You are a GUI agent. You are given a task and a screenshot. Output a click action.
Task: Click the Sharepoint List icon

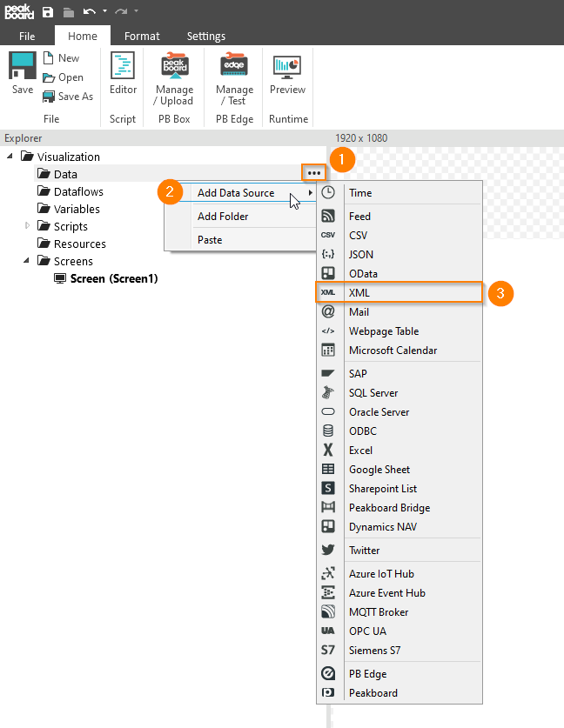tap(328, 488)
